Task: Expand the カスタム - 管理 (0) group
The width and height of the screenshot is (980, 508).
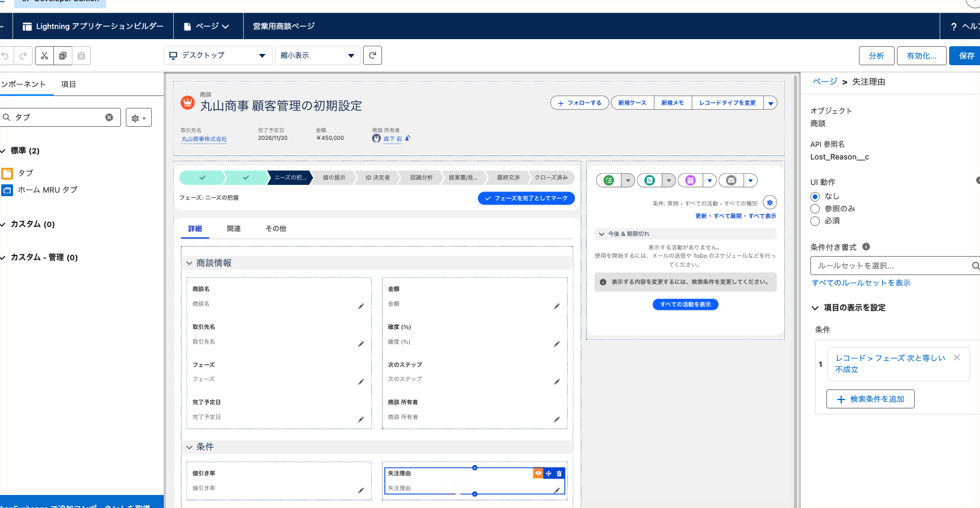Action: click(x=3, y=258)
